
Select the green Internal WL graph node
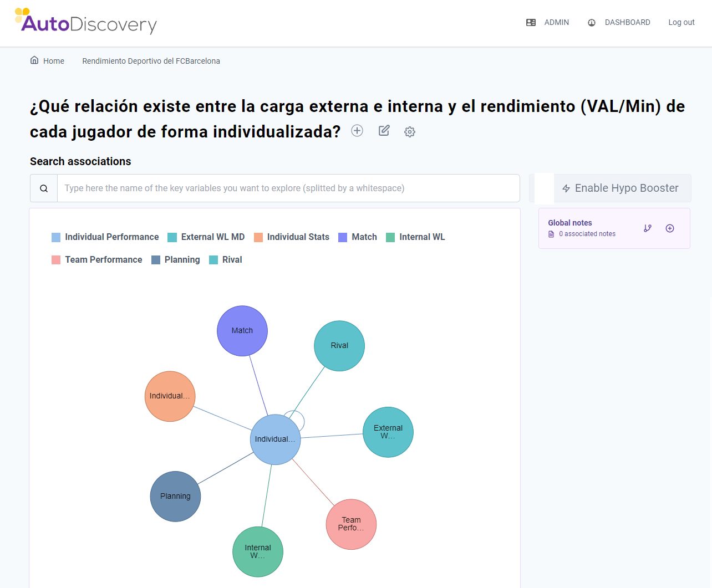tap(258, 552)
